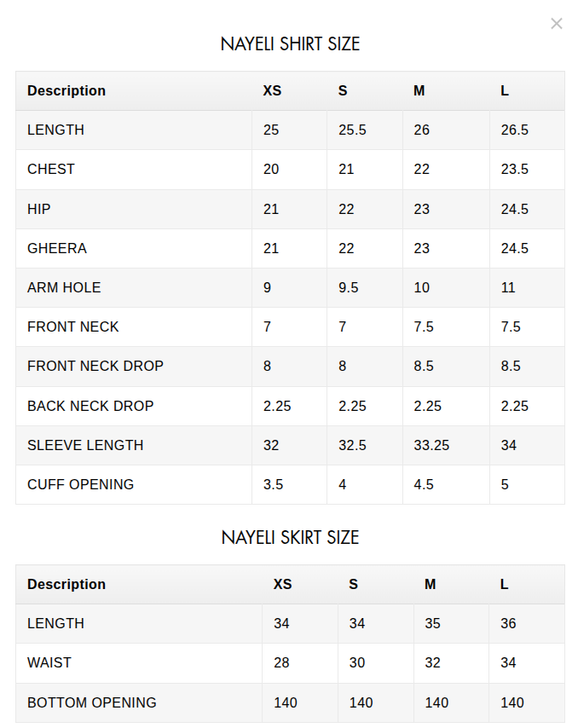This screenshot has width=578, height=728.
Task: Select the Nayeli Shirt Size heading
Action: coord(290,44)
